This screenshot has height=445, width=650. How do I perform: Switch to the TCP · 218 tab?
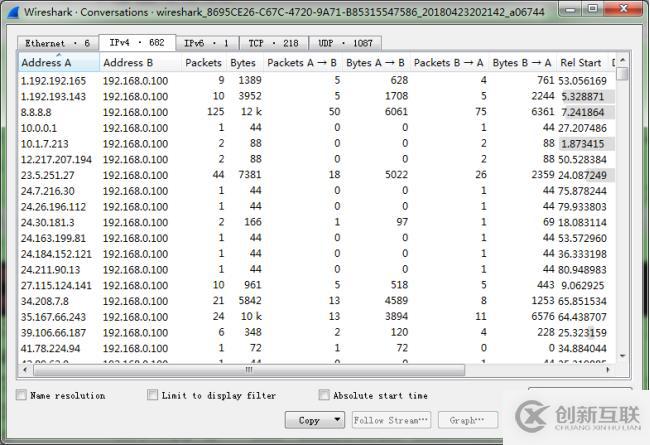pyautogui.click(x=273, y=43)
